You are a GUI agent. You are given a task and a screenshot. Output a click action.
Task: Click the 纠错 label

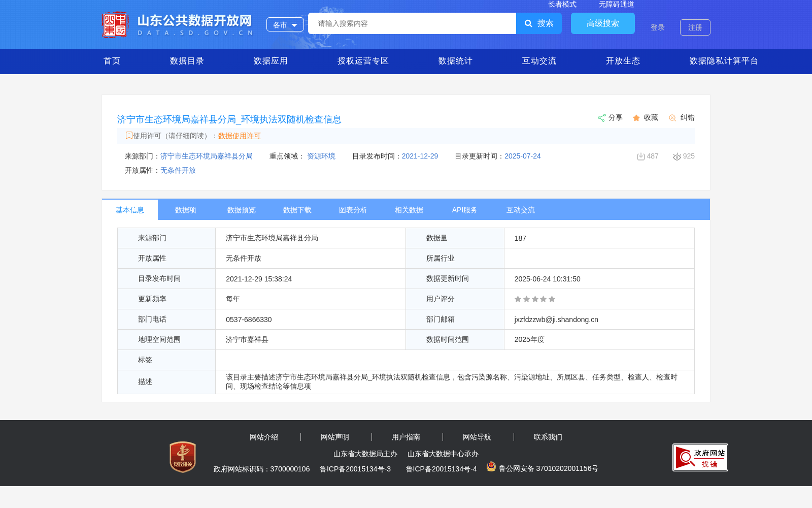[x=688, y=117]
